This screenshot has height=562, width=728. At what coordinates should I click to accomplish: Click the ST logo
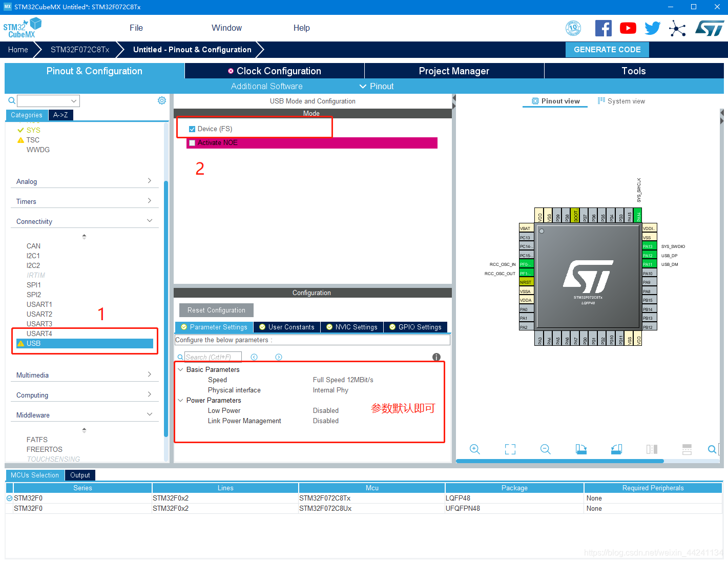710,28
